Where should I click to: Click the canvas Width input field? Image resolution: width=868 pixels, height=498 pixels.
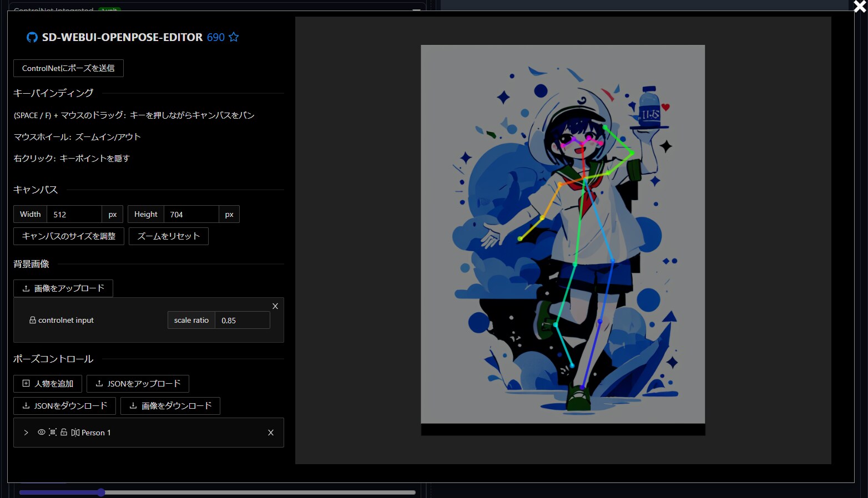[74, 215]
